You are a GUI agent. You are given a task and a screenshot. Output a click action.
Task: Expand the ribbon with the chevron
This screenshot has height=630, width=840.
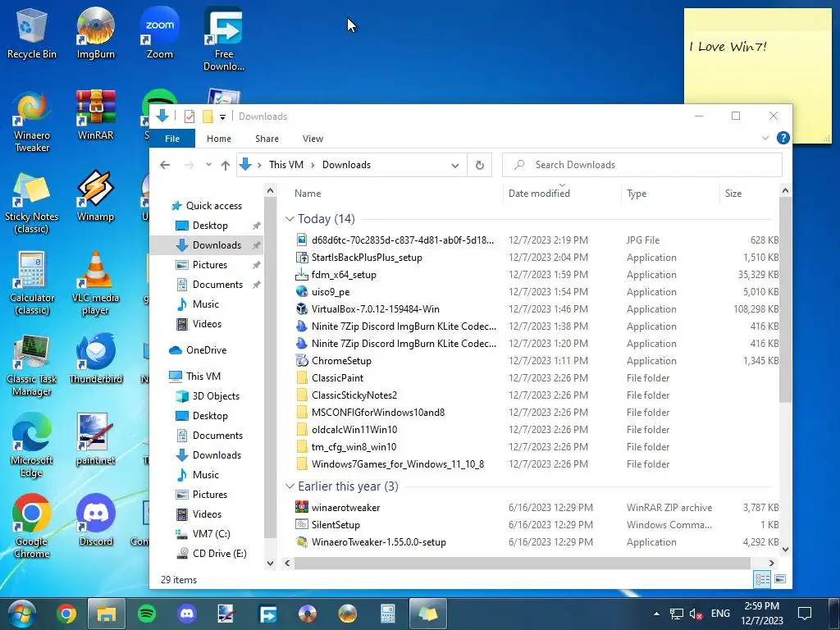[765, 138]
